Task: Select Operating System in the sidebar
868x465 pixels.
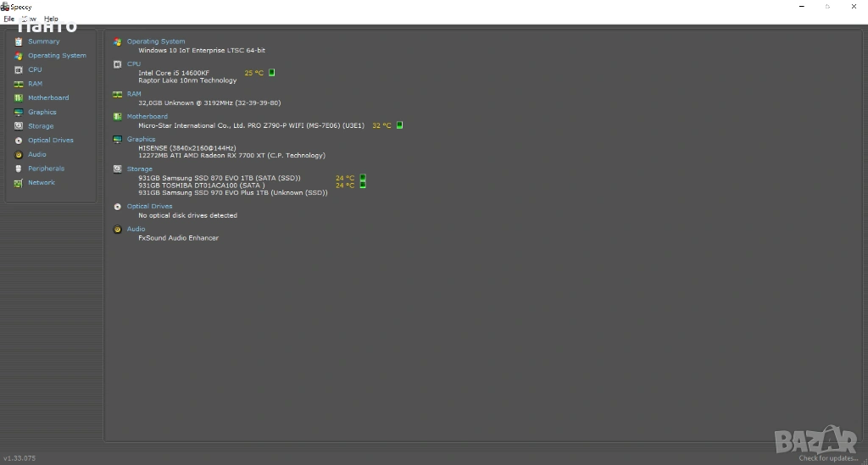Action: click(x=57, y=55)
